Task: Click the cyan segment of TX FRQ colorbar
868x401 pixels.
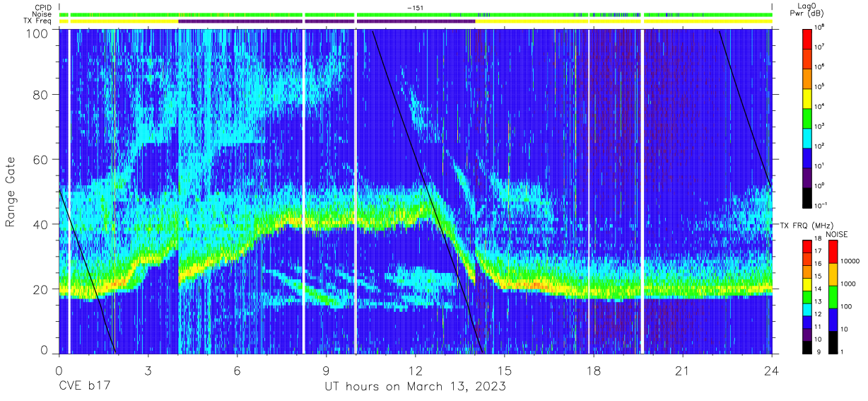Action: pos(806,308)
